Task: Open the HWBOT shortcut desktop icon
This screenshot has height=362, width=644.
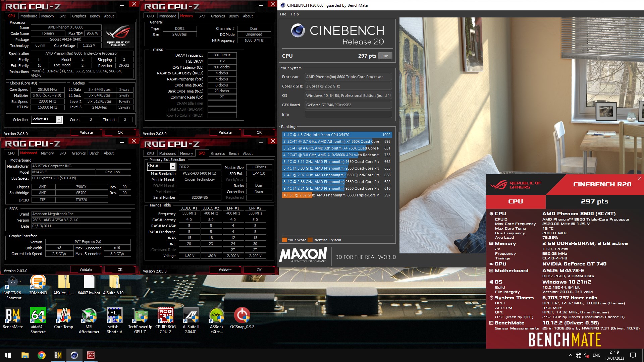Action: point(13,287)
